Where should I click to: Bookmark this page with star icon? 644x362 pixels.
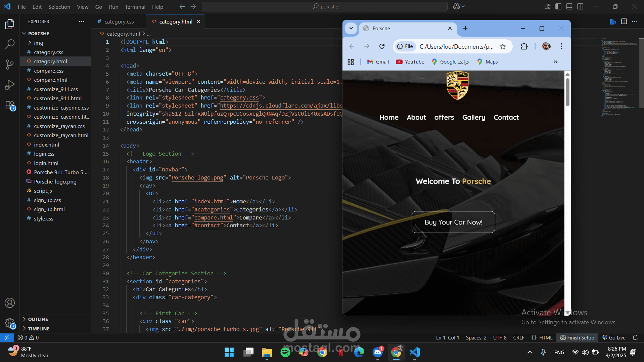(503, 46)
